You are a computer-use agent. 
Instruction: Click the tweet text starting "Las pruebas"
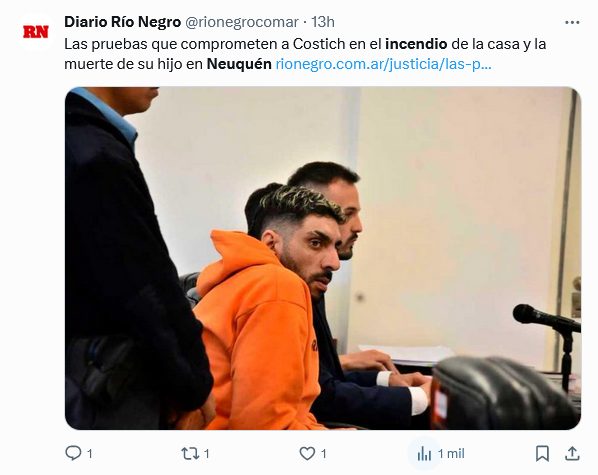click(305, 54)
